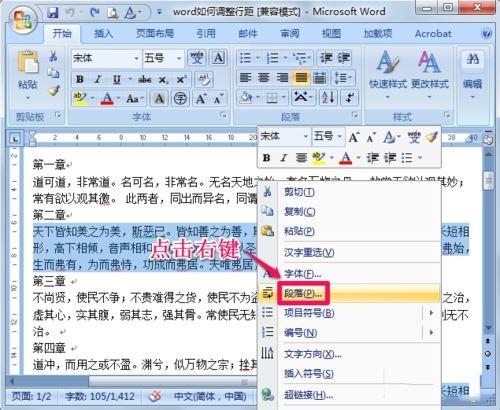Click the Office button orb
Image resolution: width=500 pixels, height=410 pixels.
click(22, 19)
